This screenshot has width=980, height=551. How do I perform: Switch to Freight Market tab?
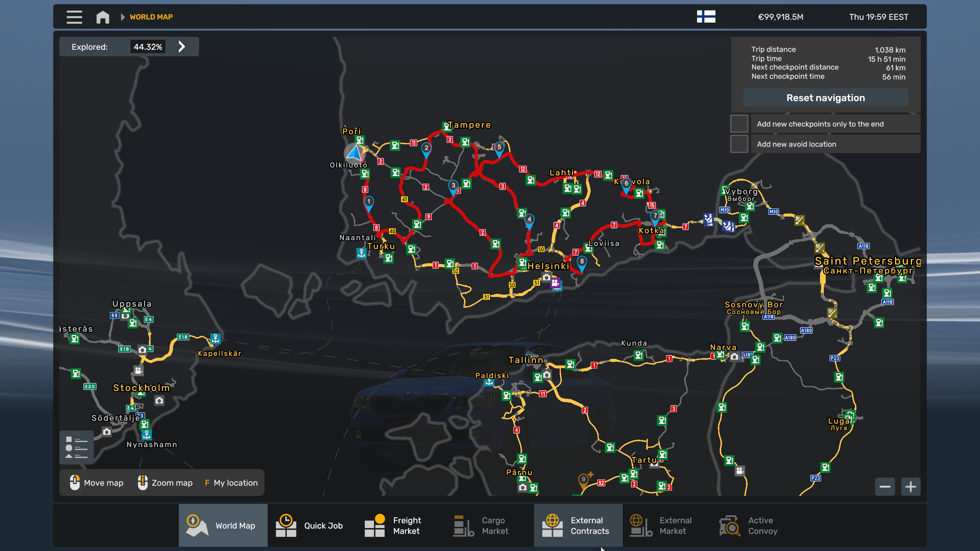(x=400, y=525)
